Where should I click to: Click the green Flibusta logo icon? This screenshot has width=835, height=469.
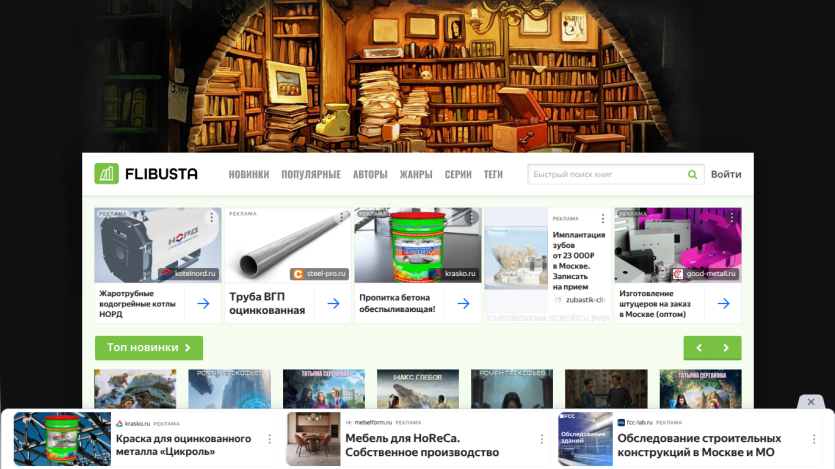[x=106, y=174]
